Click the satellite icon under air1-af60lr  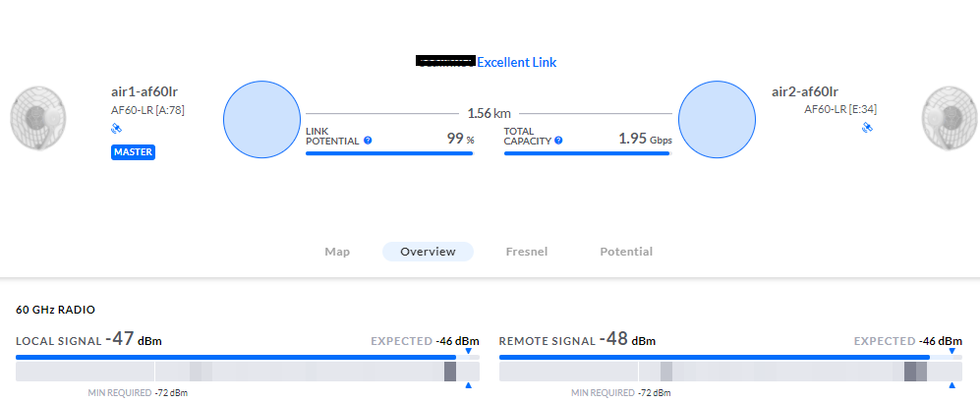point(116,129)
